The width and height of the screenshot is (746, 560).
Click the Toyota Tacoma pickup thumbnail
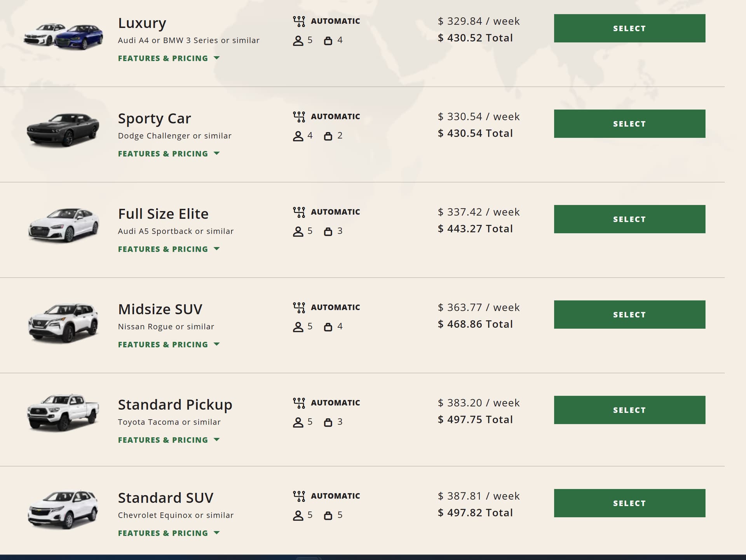pyautogui.click(x=63, y=412)
